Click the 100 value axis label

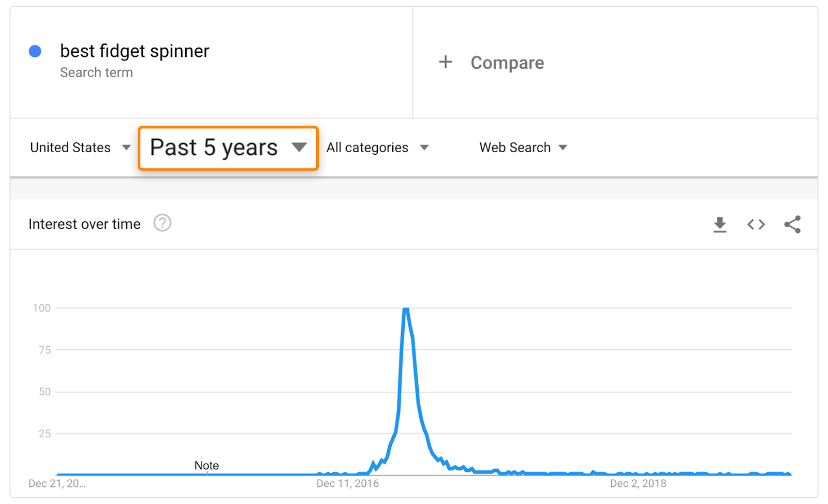(42, 308)
